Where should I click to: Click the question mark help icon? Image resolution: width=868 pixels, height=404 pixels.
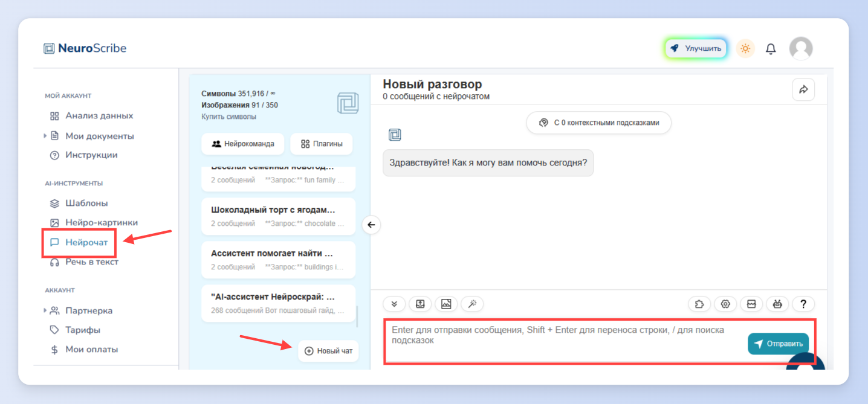pos(803,304)
